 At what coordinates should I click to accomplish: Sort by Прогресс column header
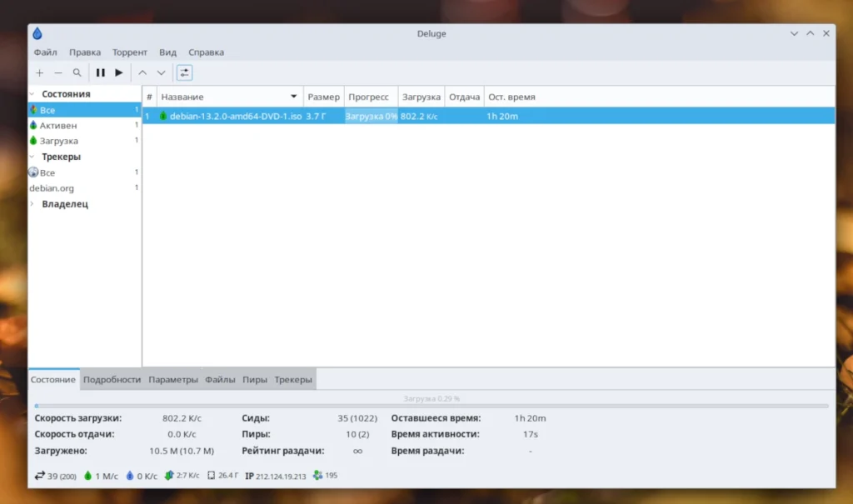click(x=371, y=97)
